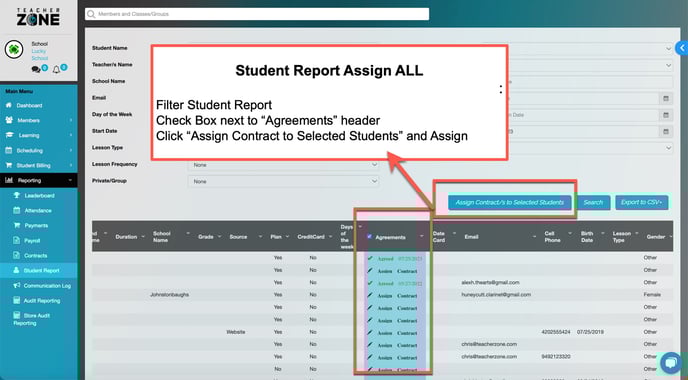The height and width of the screenshot is (380, 688).
Task: Click pencil icon in second Assign Contract row
Action: [370, 296]
